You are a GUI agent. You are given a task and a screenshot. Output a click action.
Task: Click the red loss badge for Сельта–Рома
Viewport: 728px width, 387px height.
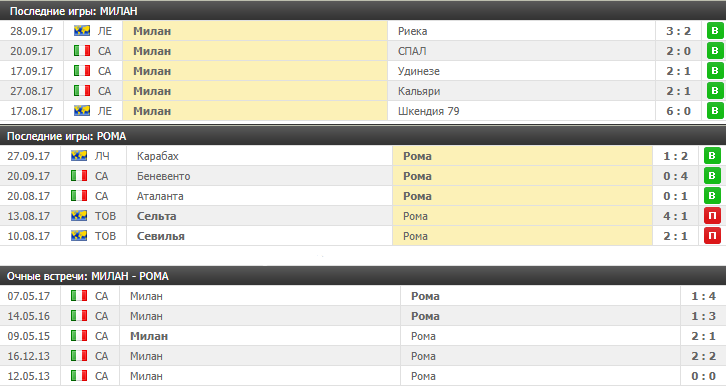point(712,216)
